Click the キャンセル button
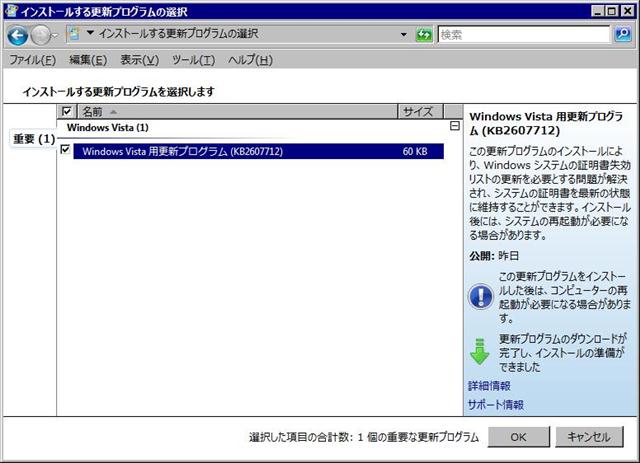 click(589, 437)
